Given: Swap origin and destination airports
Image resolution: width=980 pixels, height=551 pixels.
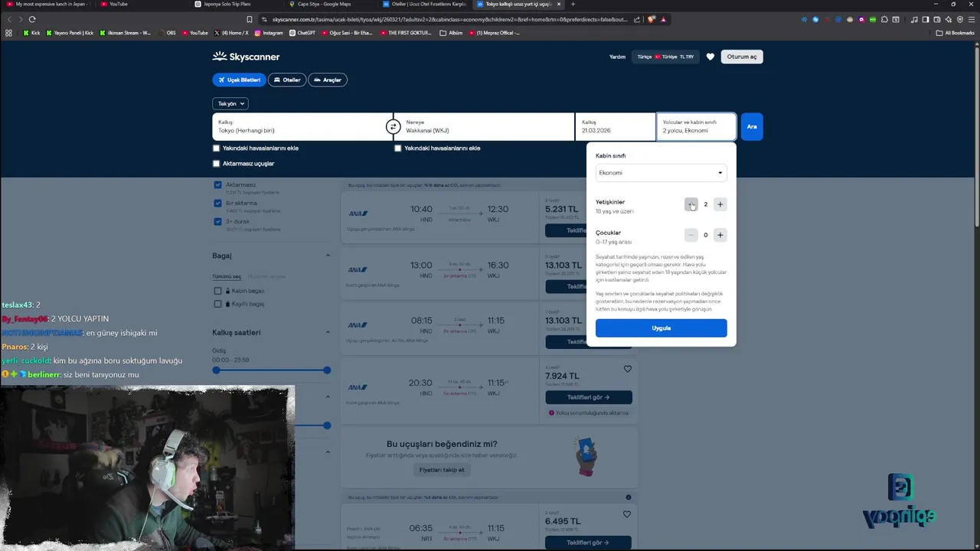Looking at the screenshot, I should coord(393,127).
